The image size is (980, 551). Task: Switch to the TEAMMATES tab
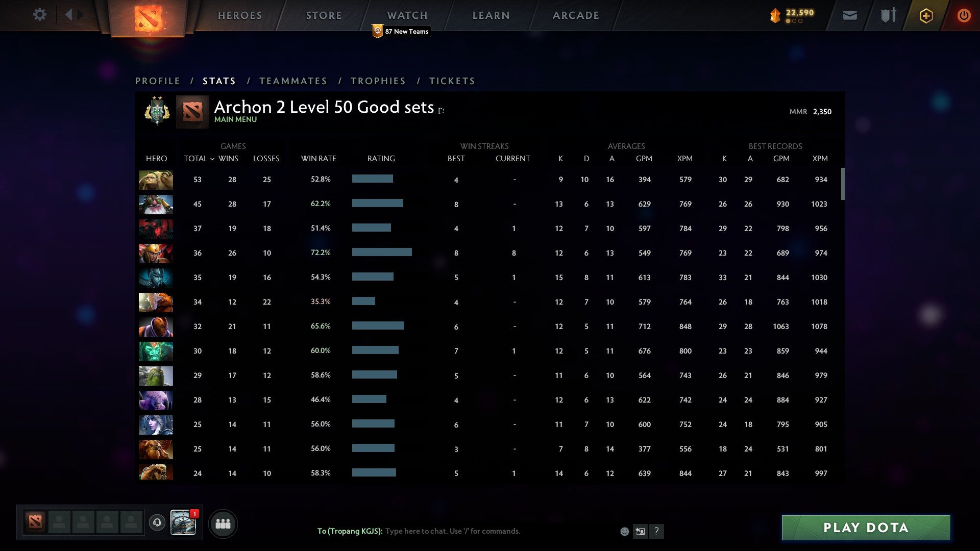(293, 81)
